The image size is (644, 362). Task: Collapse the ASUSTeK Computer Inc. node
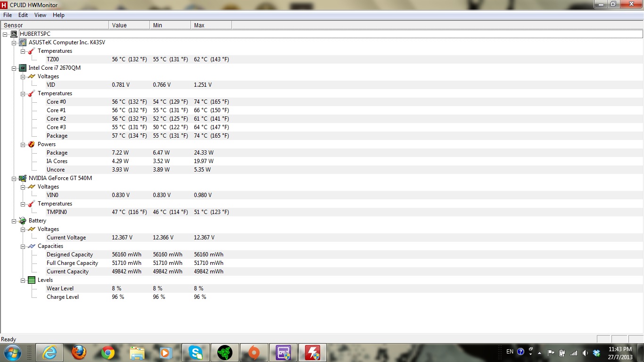coord(14,42)
